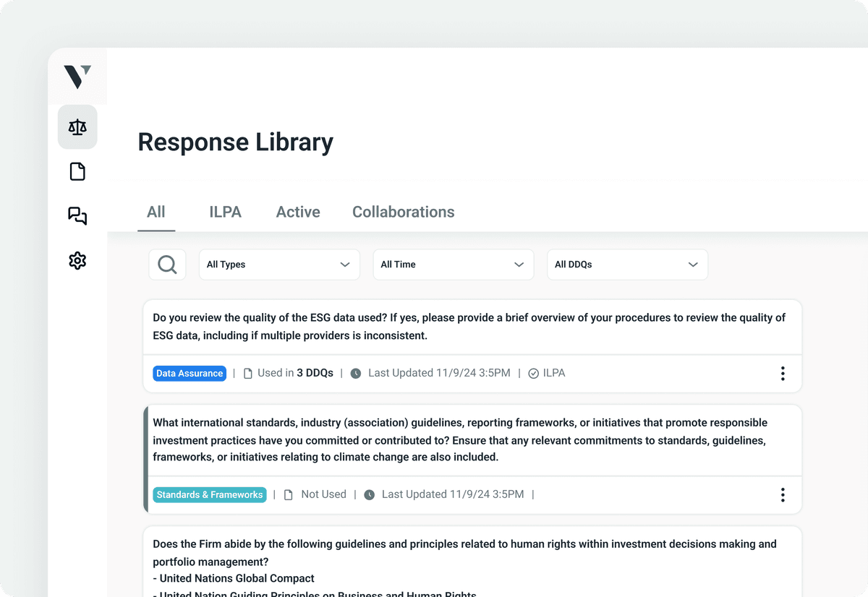Open settings using the gear icon
This screenshot has height=597, width=868.
(x=77, y=260)
